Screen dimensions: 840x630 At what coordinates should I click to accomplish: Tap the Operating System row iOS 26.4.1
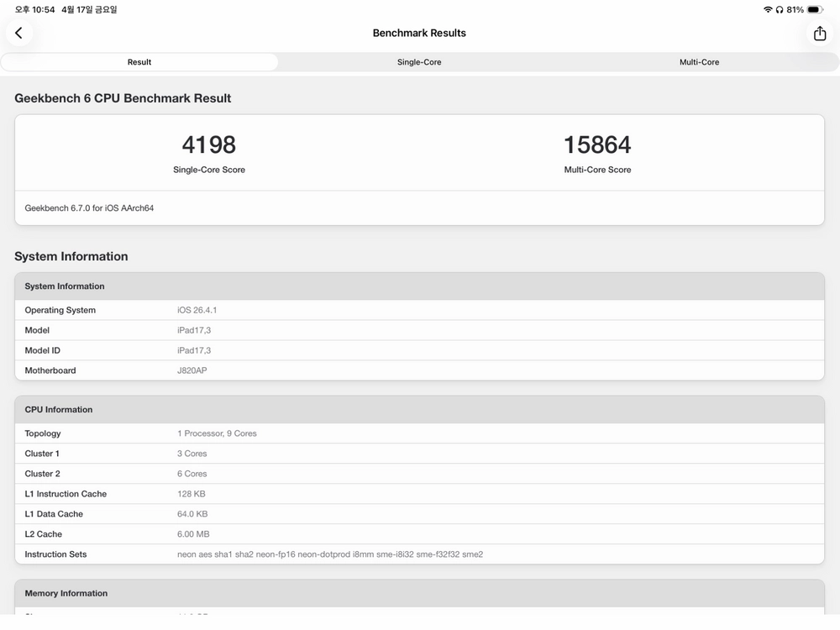pos(419,310)
